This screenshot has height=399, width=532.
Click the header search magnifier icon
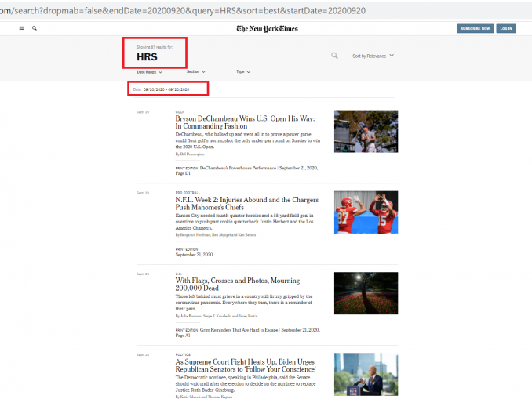tap(35, 28)
